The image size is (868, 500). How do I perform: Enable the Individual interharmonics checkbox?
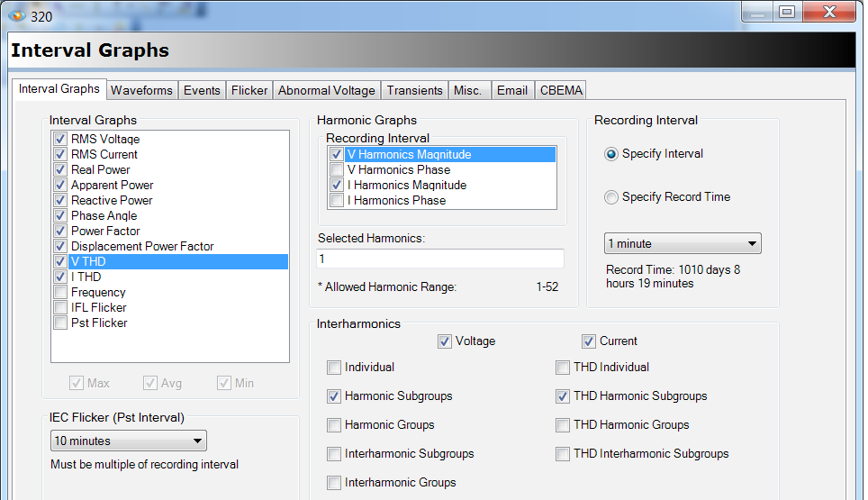coord(334,367)
